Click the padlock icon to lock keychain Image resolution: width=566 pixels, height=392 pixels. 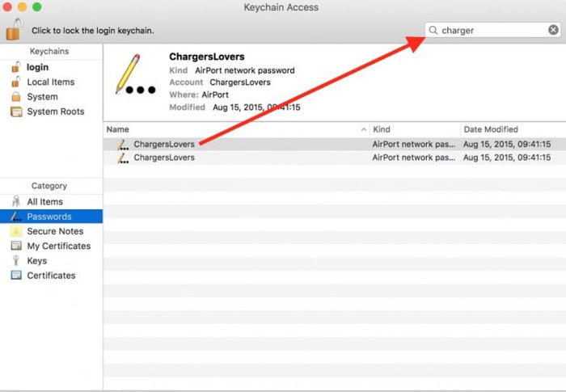[15, 30]
